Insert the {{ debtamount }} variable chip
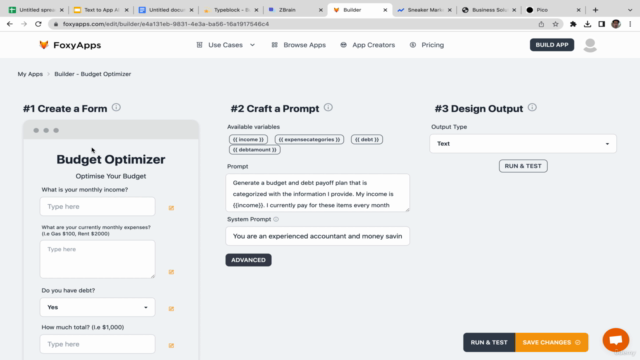Screen dimensions: 640x360 click(x=254, y=150)
